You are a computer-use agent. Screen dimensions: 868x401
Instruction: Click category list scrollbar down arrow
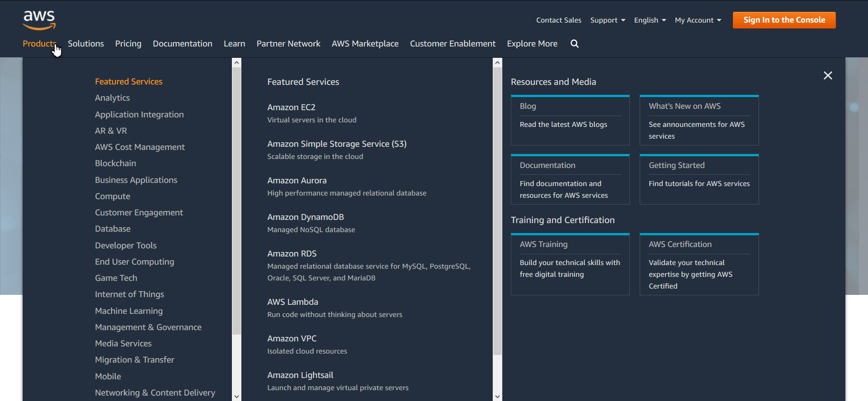tap(236, 396)
